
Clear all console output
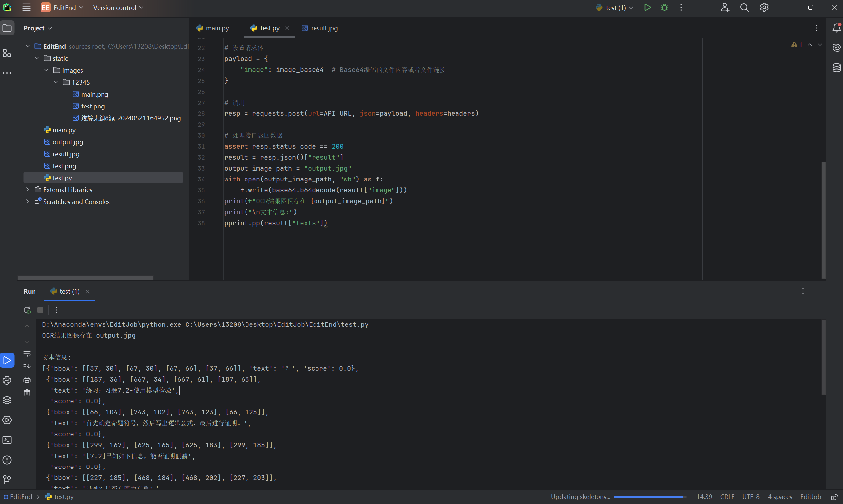tap(27, 393)
